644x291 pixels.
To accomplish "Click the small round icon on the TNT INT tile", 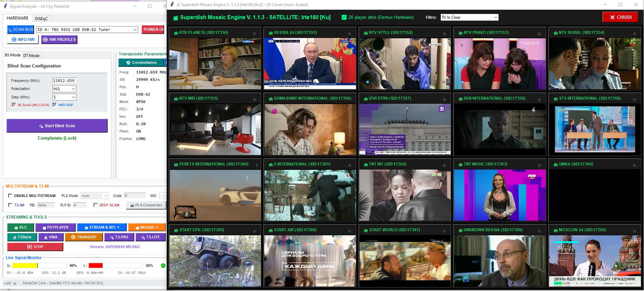I will [444, 165].
